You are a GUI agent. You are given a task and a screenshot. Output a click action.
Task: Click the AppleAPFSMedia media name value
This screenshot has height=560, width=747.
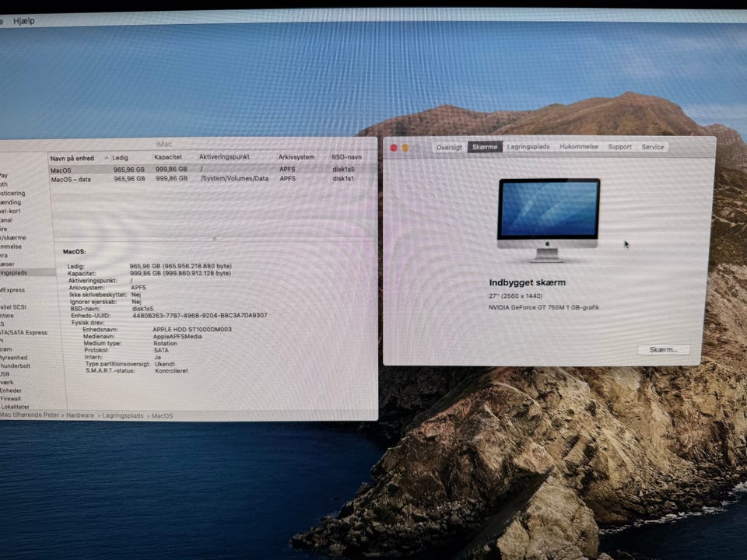point(177,336)
